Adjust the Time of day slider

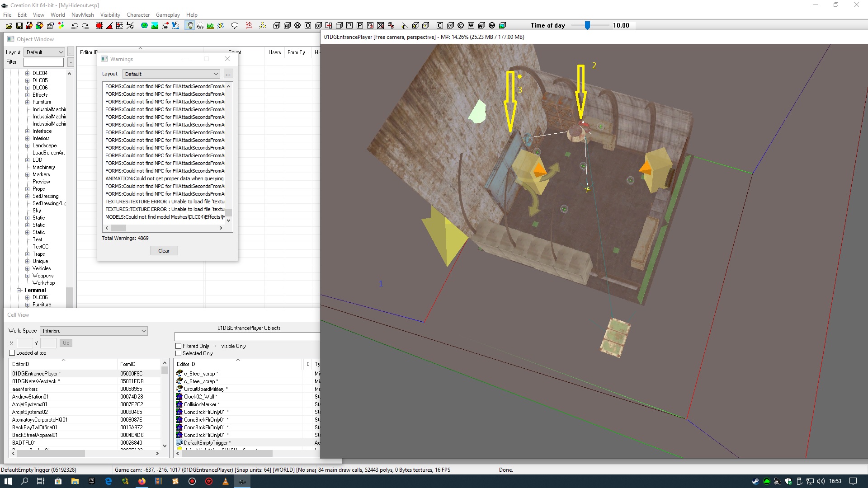click(587, 26)
